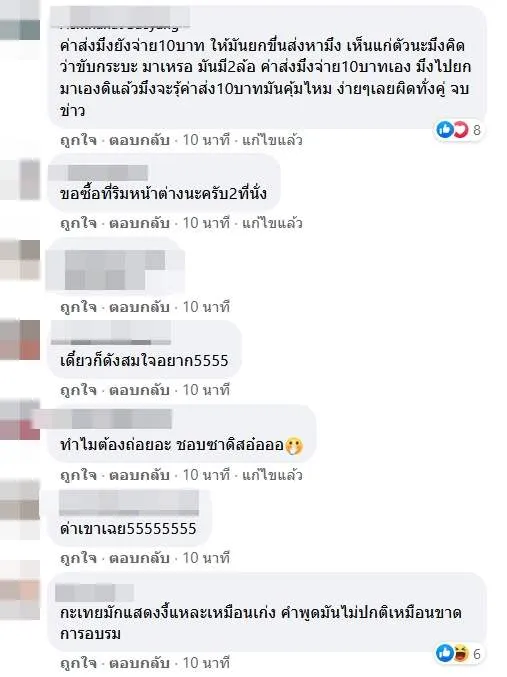Click the avatar beside ด่าเขาเฉย comment

point(20,510)
